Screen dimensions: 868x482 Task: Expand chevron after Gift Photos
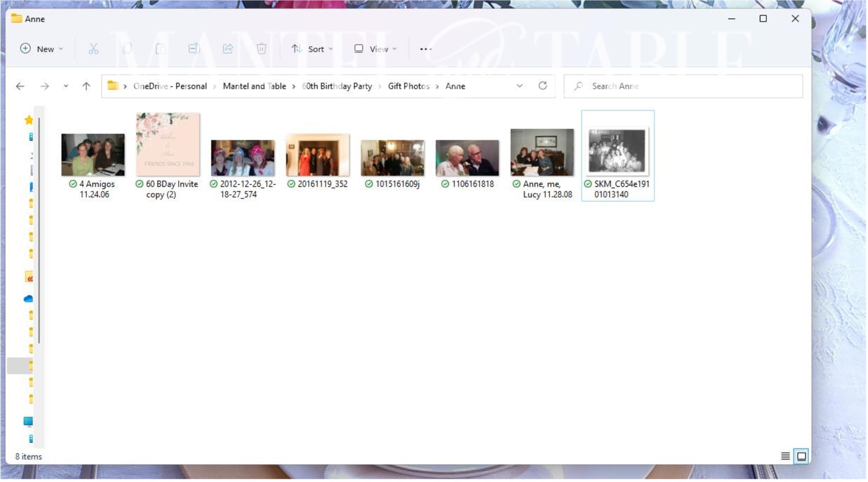(437, 86)
